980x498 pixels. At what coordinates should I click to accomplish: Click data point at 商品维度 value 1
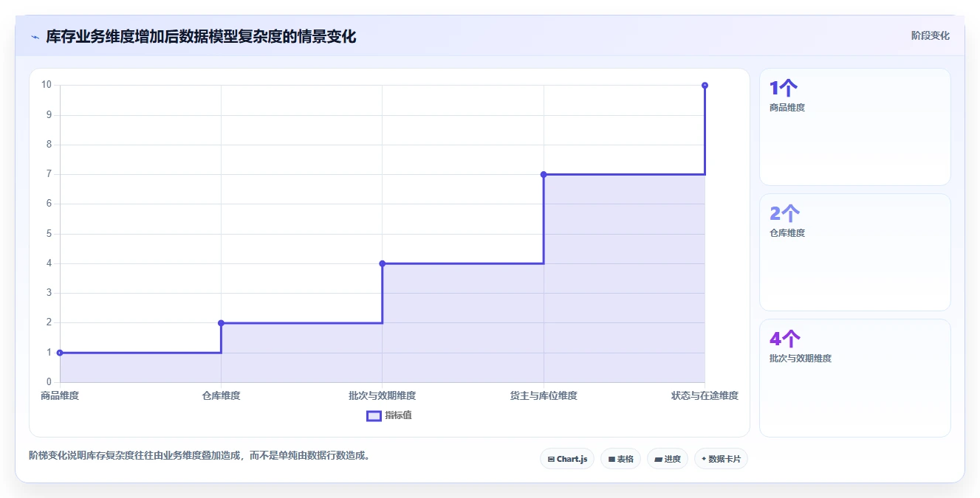pos(60,353)
